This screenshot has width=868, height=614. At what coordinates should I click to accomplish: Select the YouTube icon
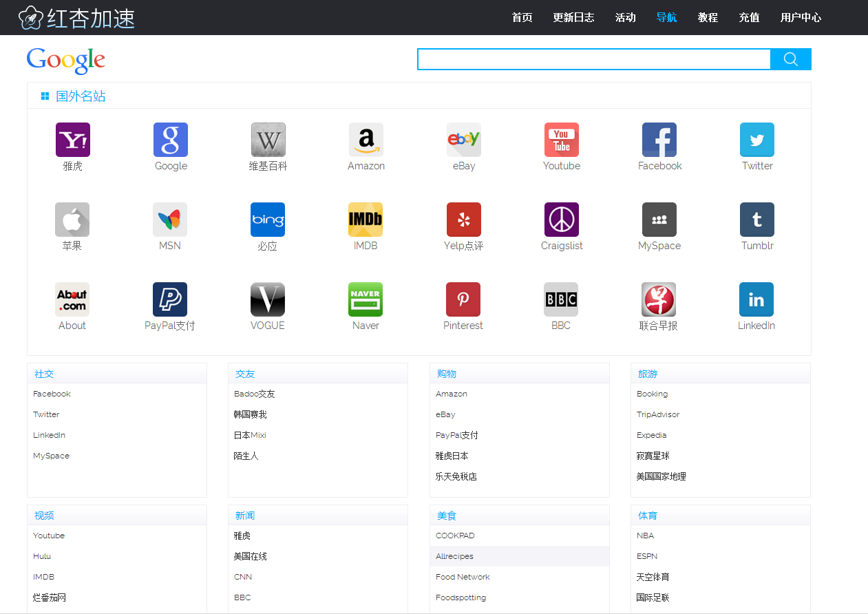coord(561,140)
